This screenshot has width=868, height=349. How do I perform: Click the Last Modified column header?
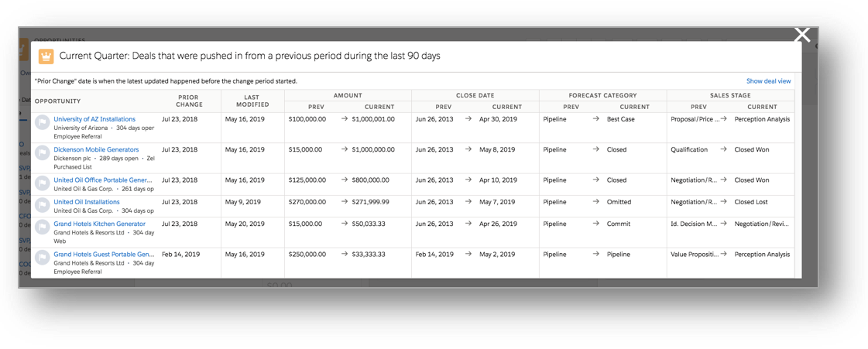[x=252, y=101]
